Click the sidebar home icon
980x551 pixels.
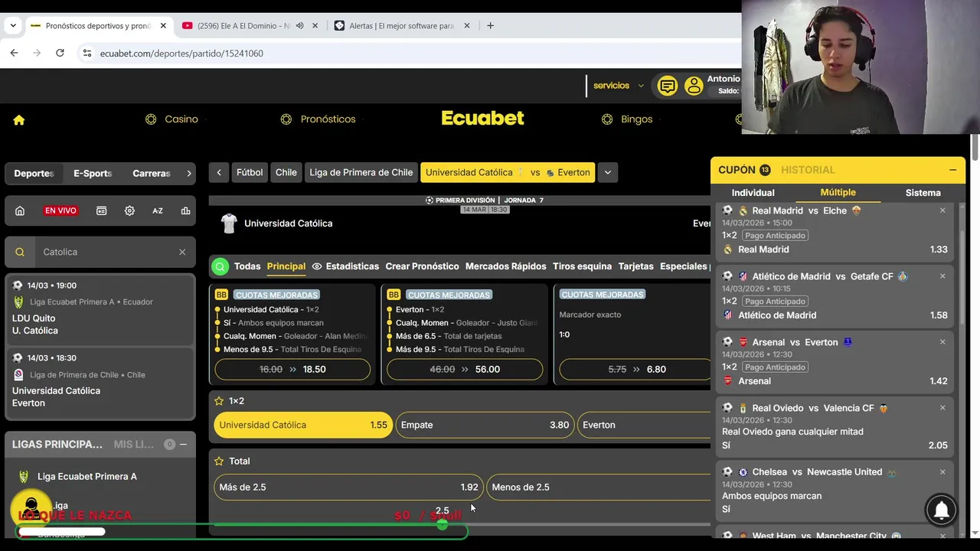point(20,210)
